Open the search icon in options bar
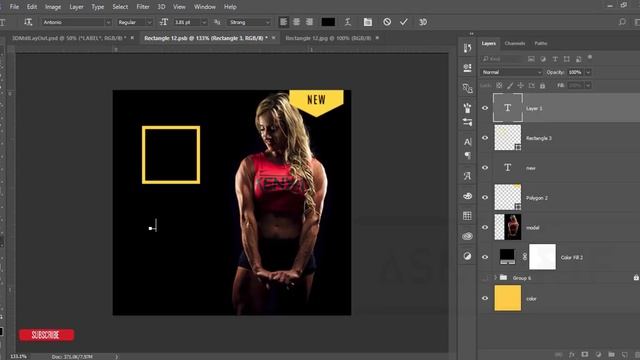Image resolution: width=640 pixels, height=360 pixels. (x=622, y=22)
